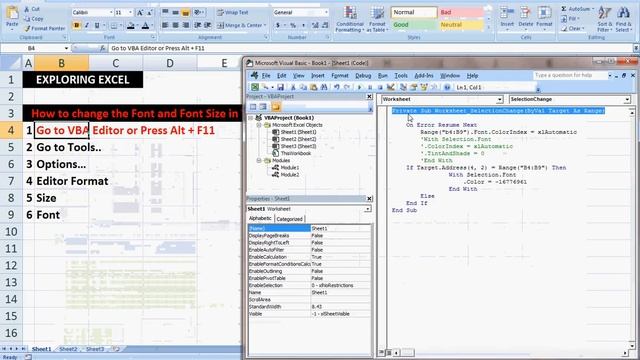The image size is (640, 360).
Task: Select Sheet3 tab in Excel workbook
Action: coord(95,349)
